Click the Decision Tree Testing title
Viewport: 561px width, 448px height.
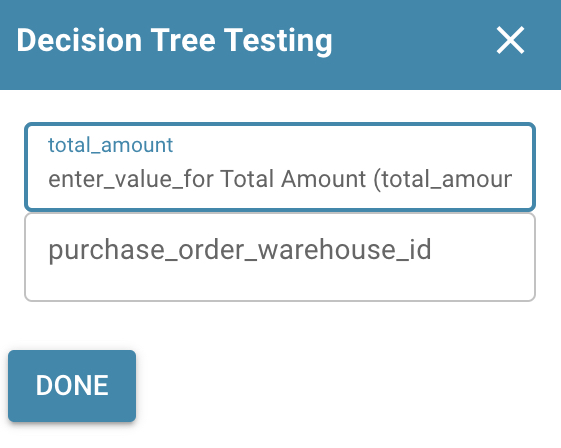(x=175, y=41)
